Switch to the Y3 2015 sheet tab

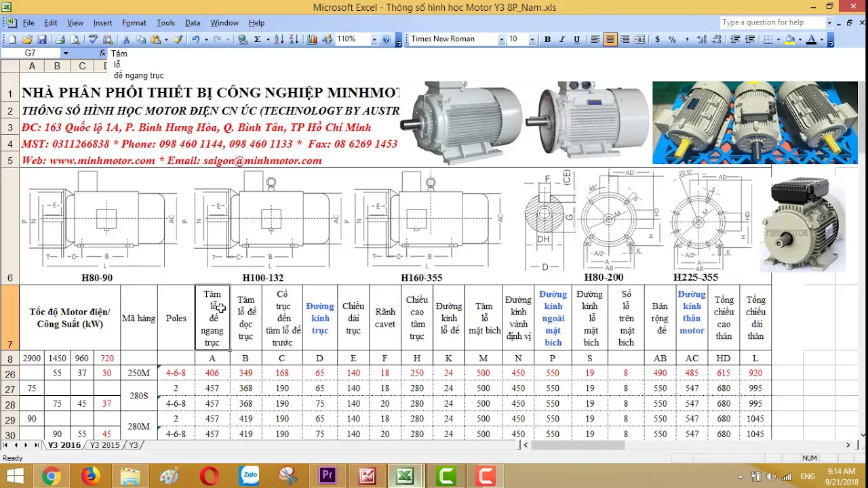pos(104,445)
